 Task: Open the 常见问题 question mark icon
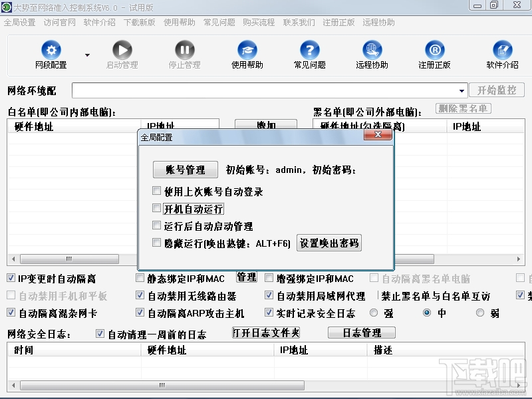point(309,50)
